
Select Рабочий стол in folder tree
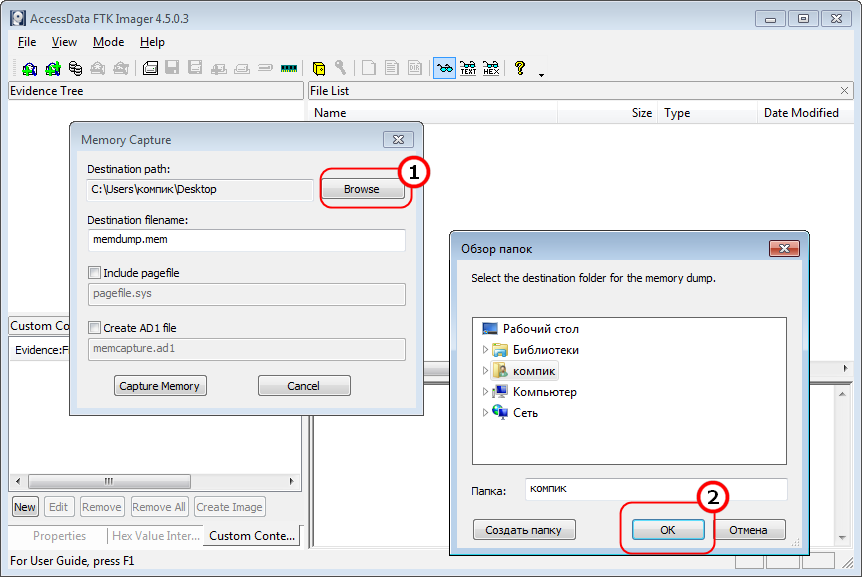540,329
